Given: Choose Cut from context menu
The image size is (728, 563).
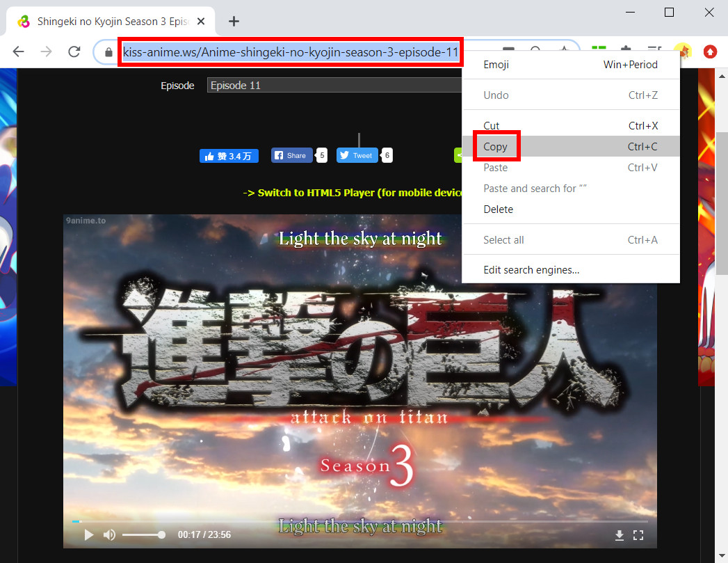Looking at the screenshot, I should 571,125.
